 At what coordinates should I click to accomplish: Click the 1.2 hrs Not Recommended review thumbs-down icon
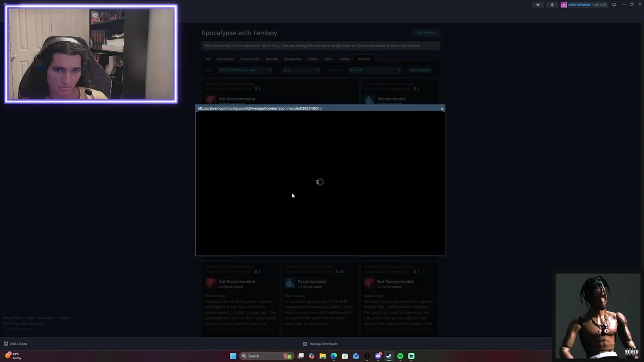click(369, 284)
